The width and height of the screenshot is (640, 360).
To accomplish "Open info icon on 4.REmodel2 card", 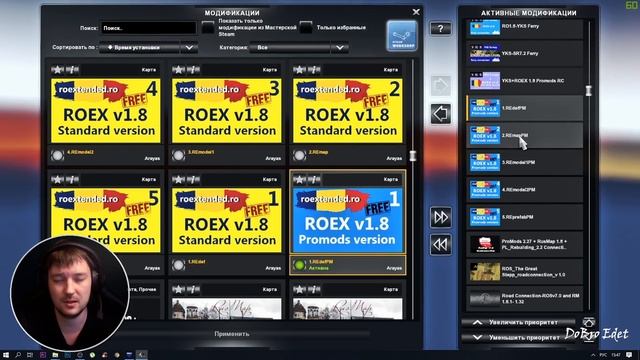I will click(x=72, y=70).
